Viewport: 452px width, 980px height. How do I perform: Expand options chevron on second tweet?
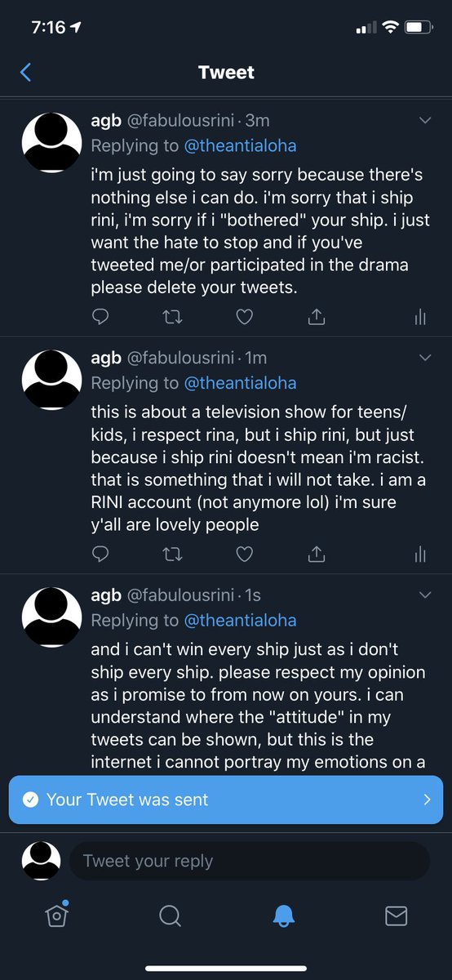(425, 358)
